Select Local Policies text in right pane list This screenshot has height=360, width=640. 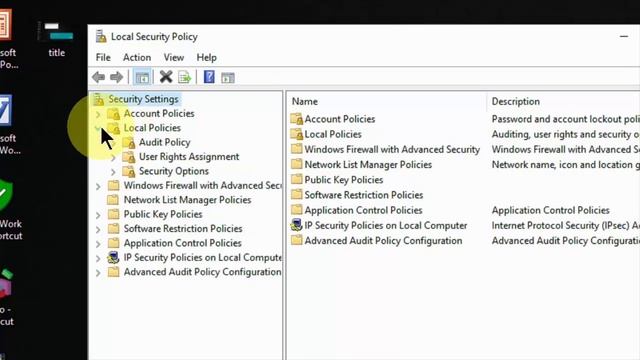point(333,134)
